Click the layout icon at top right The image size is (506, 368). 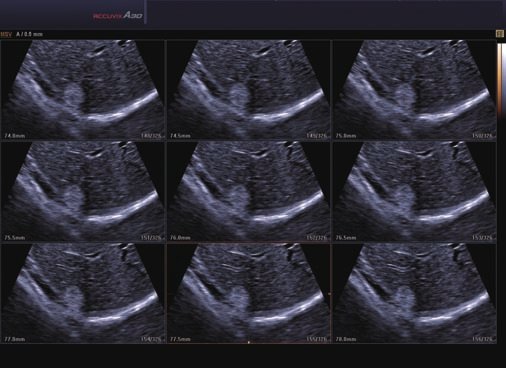point(499,34)
